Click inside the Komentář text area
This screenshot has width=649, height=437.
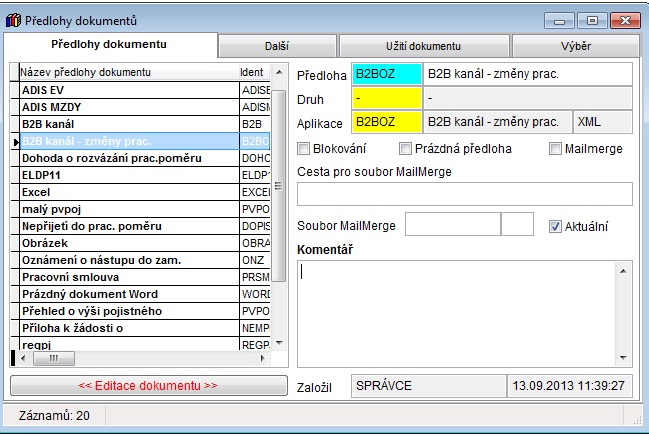coord(458,314)
